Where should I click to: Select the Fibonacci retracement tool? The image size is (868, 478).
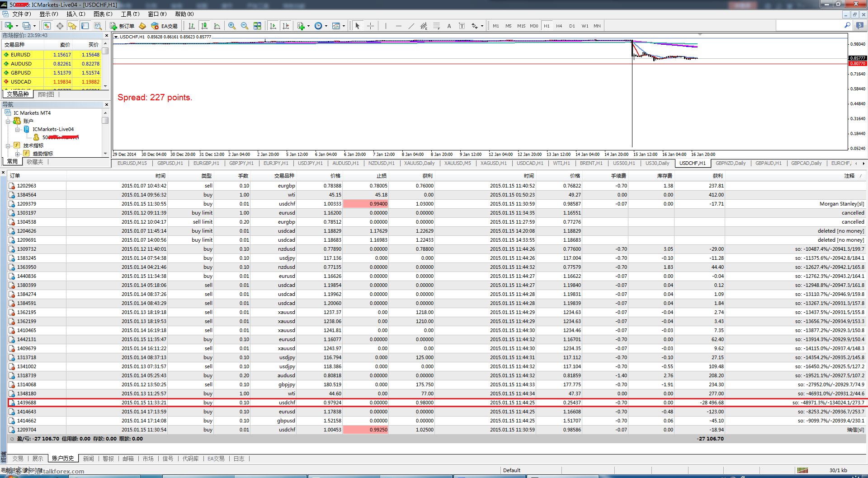[x=436, y=26]
